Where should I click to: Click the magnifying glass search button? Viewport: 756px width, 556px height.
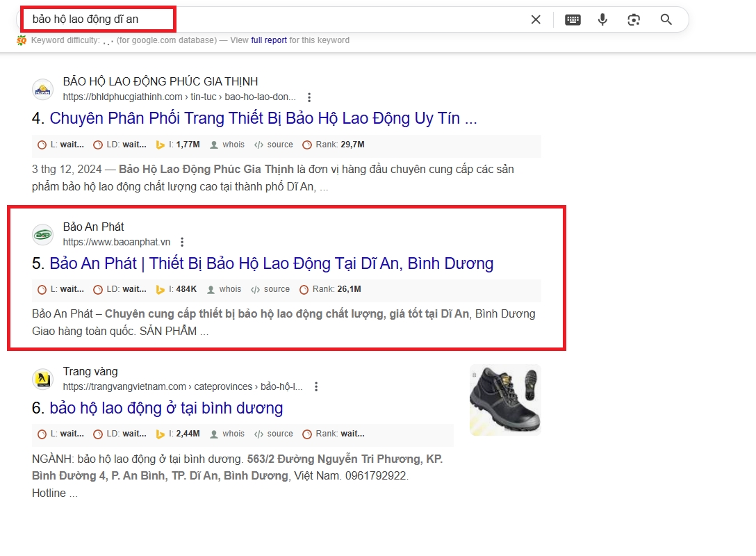[666, 19]
